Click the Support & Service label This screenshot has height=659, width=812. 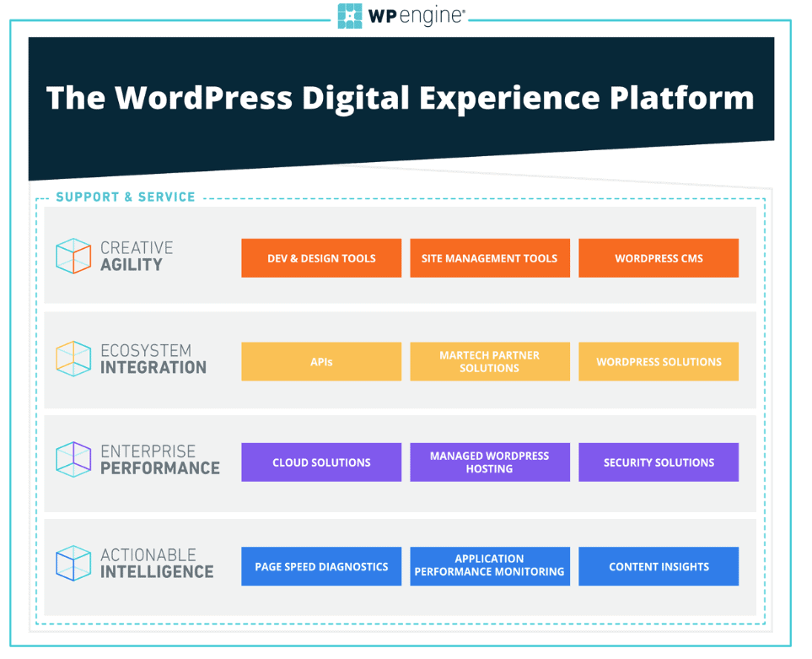tap(126, 197)
